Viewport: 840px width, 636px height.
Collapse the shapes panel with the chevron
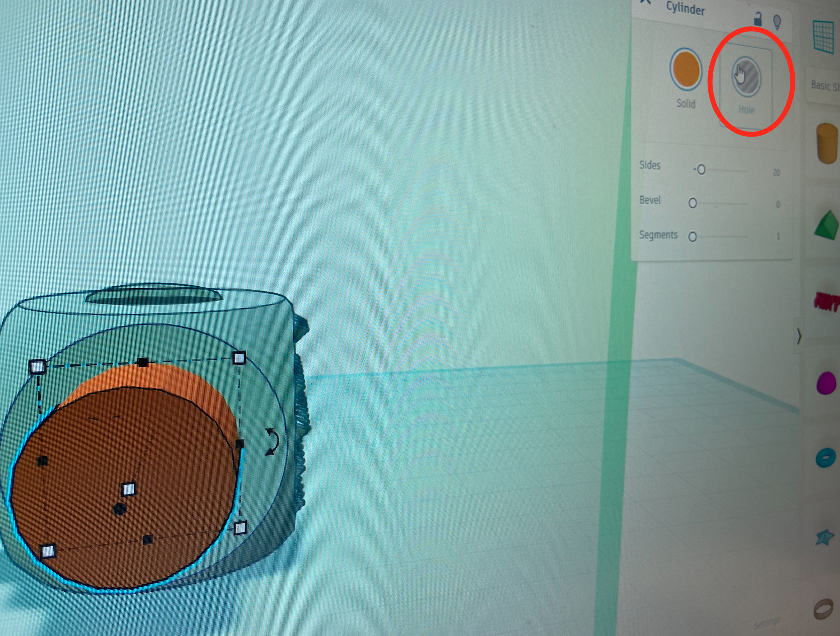tap(799, 336)
